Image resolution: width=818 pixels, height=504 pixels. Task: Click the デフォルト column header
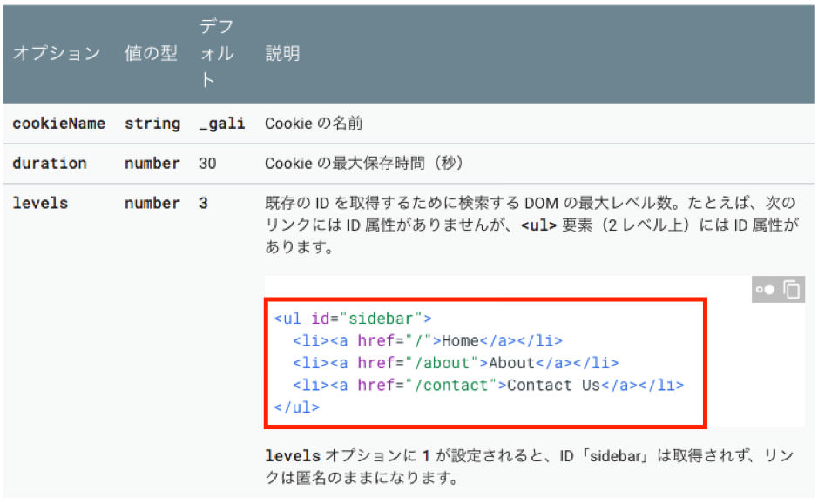point(217,54)
